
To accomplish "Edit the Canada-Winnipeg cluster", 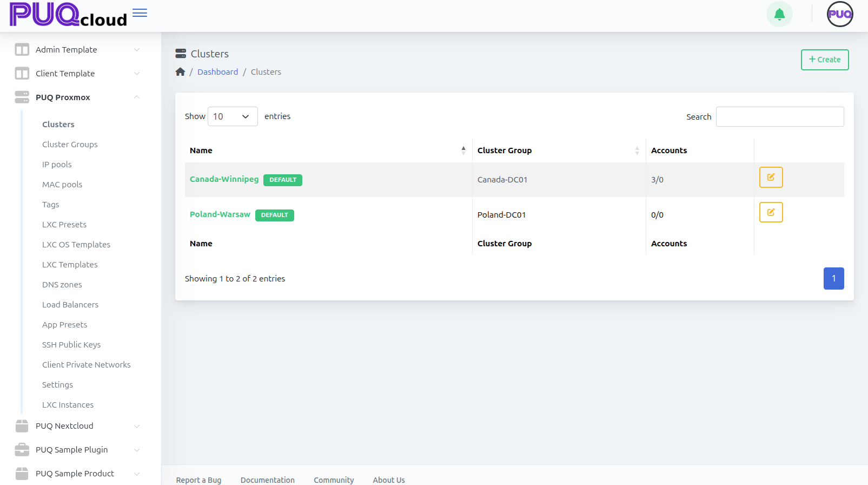I will coord(771,178).
